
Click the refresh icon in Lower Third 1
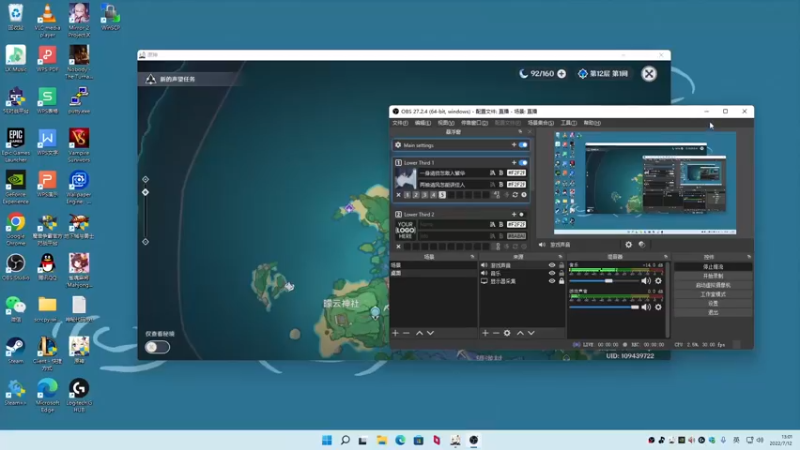point(515,195)
